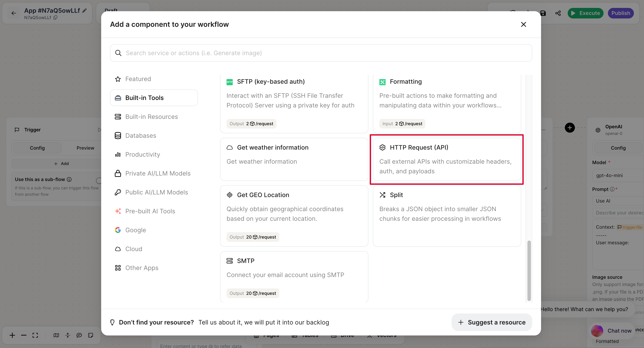Image resolution: width=644 pixels, height=348 pixels.
Task: Click the comment bubble icon bottom toolbar
Action: 79,335
